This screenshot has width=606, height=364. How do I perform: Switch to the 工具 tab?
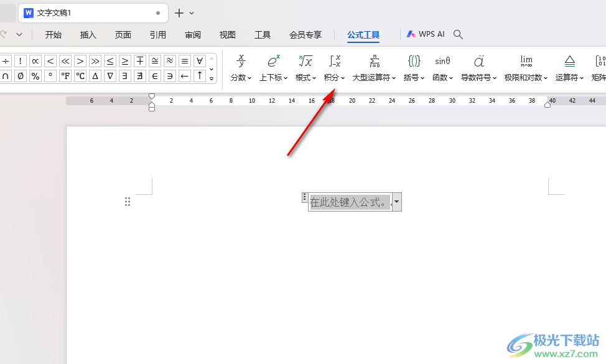pos(263,35)
